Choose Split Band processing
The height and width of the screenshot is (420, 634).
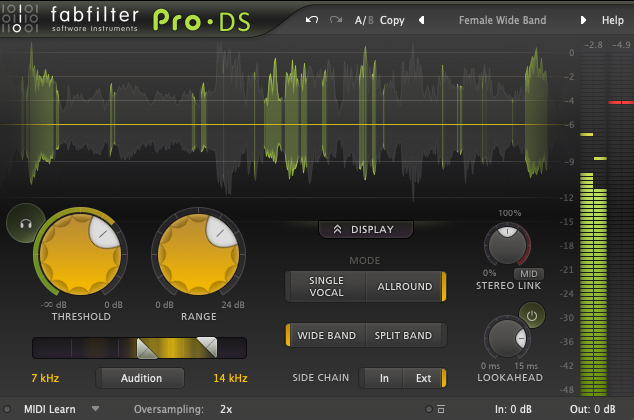(406, 335)
